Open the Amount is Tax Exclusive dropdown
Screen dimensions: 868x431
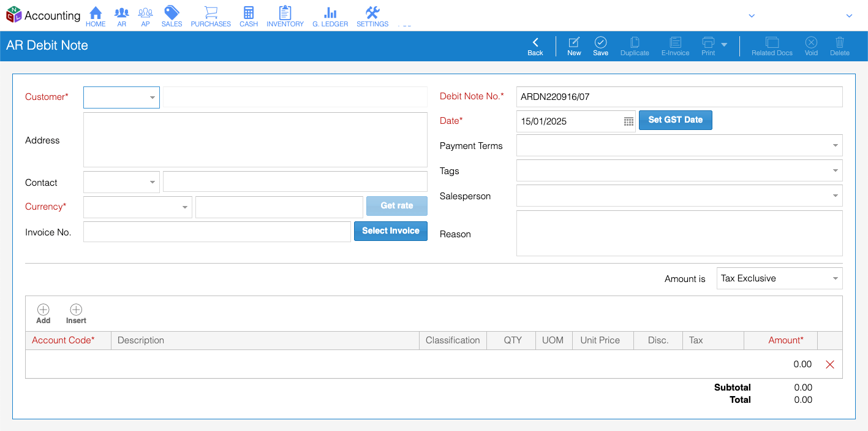(835, 278)
